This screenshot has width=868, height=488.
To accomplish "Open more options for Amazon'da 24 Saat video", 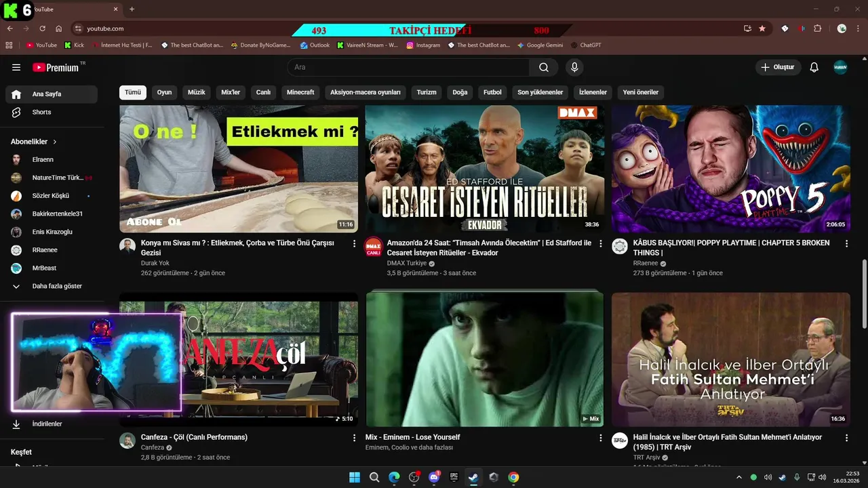I will point(600,243).
